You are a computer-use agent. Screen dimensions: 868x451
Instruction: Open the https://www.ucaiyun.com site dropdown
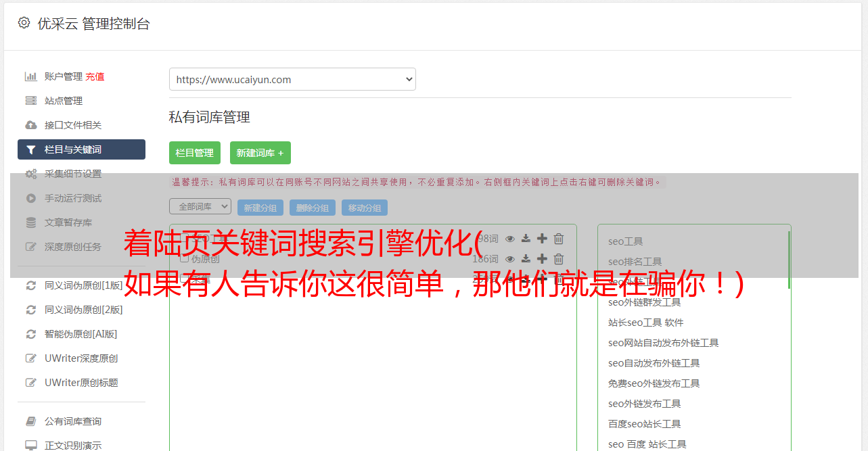[x=292, y=79]
